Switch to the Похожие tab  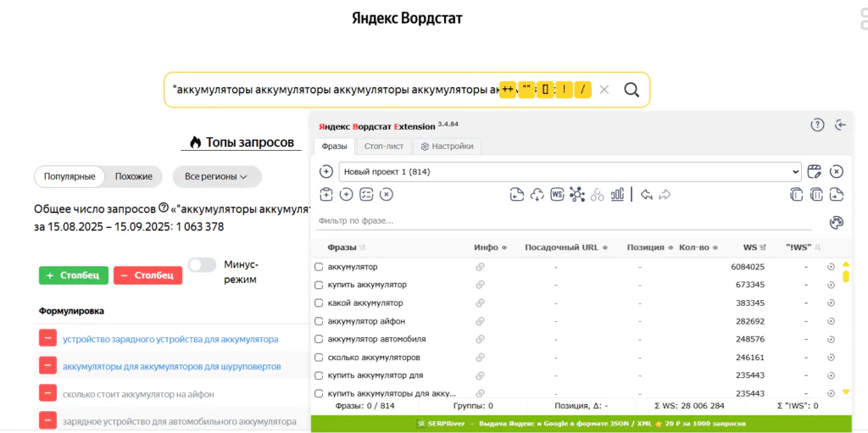133,176
